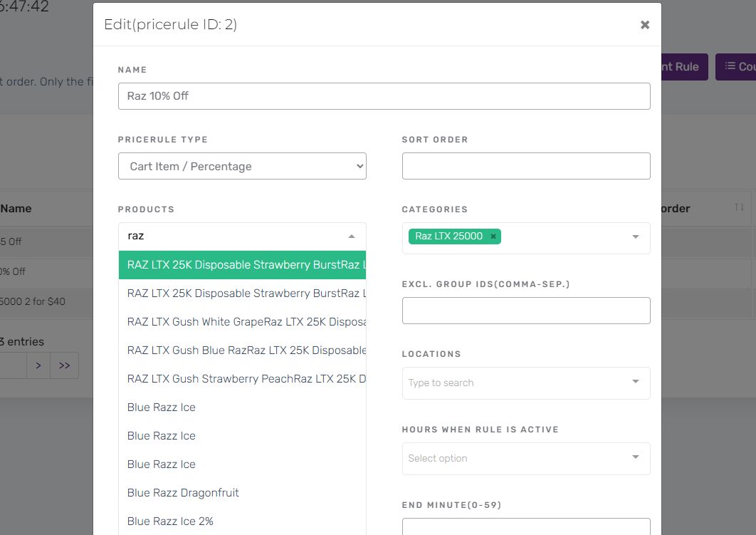Choose second RAZ LTX 25K Strawberry Burst option
The height and width of the screenshot is (535, 756).
coord(242,294)
